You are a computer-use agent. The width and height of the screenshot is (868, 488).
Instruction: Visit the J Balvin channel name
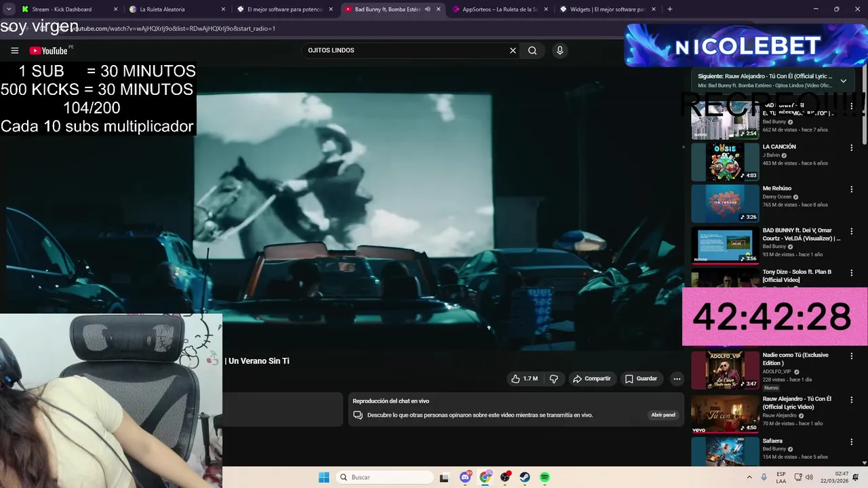[x=772, y=155]
